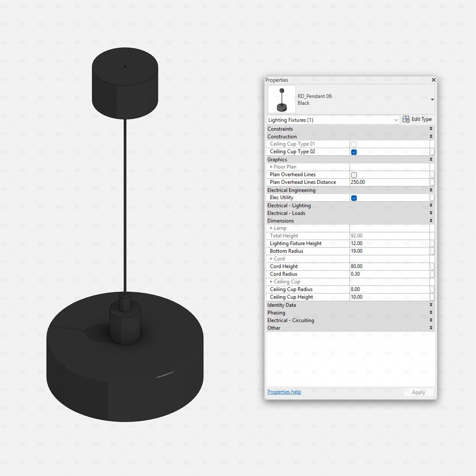Edit the Cord Radius value 0.30
The height and width of the screenshot is (476, 476).
tap(389, 274)
